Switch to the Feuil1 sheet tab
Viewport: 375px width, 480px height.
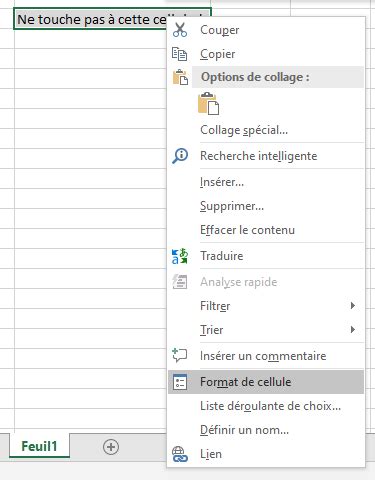click(x=39, y=446)
